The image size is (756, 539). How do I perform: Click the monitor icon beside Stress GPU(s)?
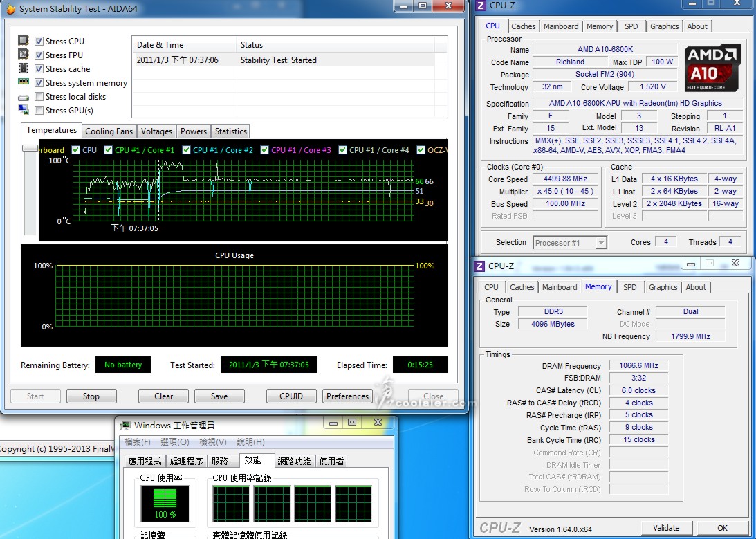(x=23, y=109)
